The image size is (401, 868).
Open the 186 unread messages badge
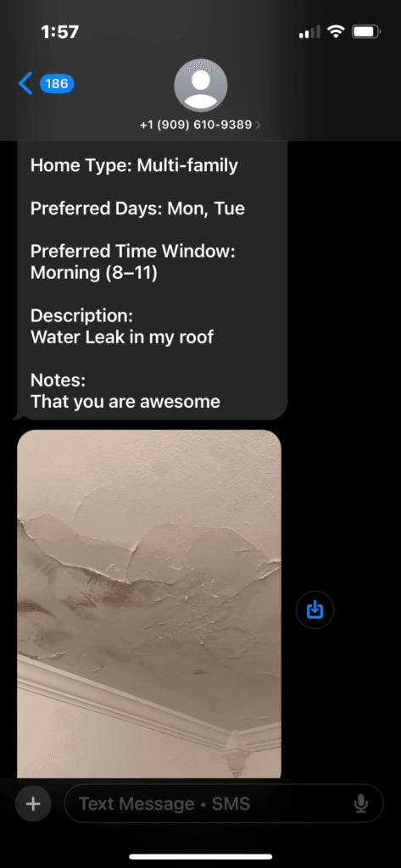coord(57,84)
